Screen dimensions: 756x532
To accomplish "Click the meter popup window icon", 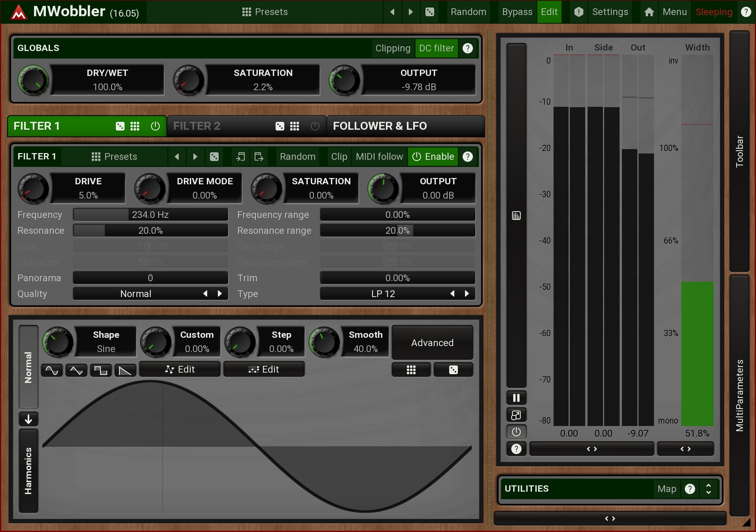I will (516, 415).
